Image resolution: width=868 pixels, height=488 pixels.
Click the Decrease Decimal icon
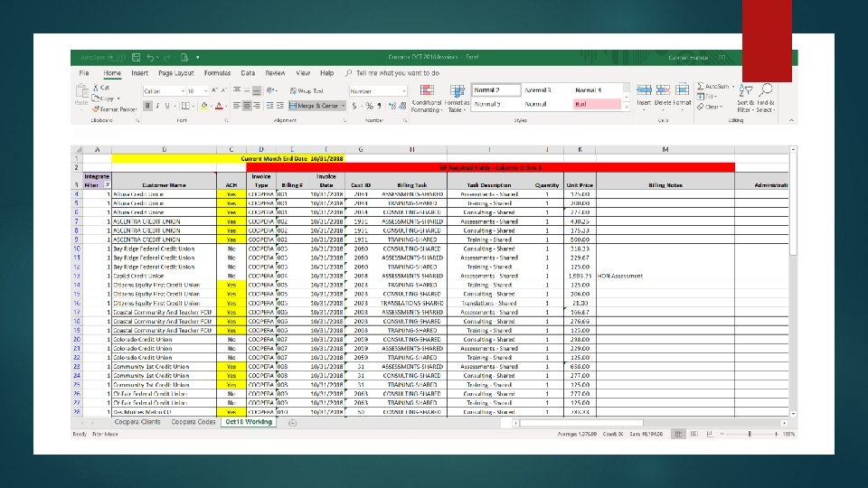[x=402, y=106]
